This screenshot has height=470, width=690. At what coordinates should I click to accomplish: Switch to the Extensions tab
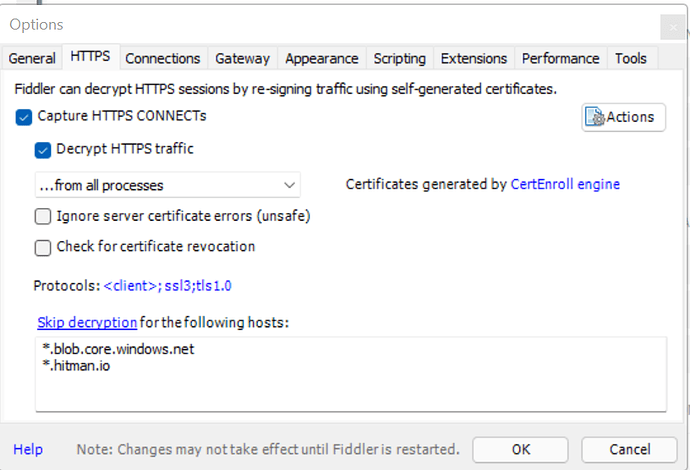473,59
